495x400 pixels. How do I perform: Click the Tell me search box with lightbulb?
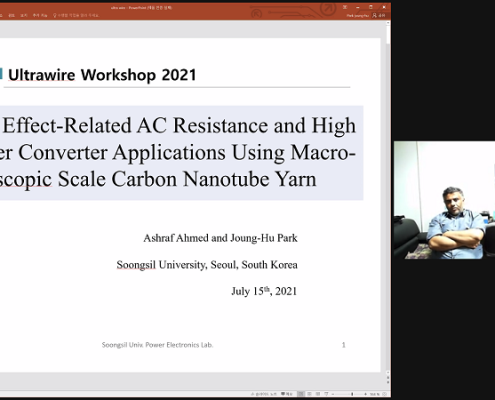coord(76,15)
